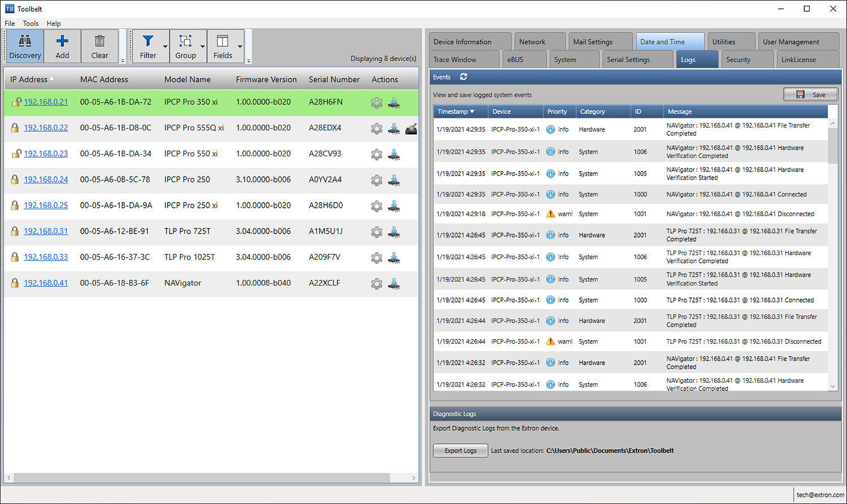Open the Mail Settings tab
The width and height of the screenshot is (847, 504).
(600, 42)
